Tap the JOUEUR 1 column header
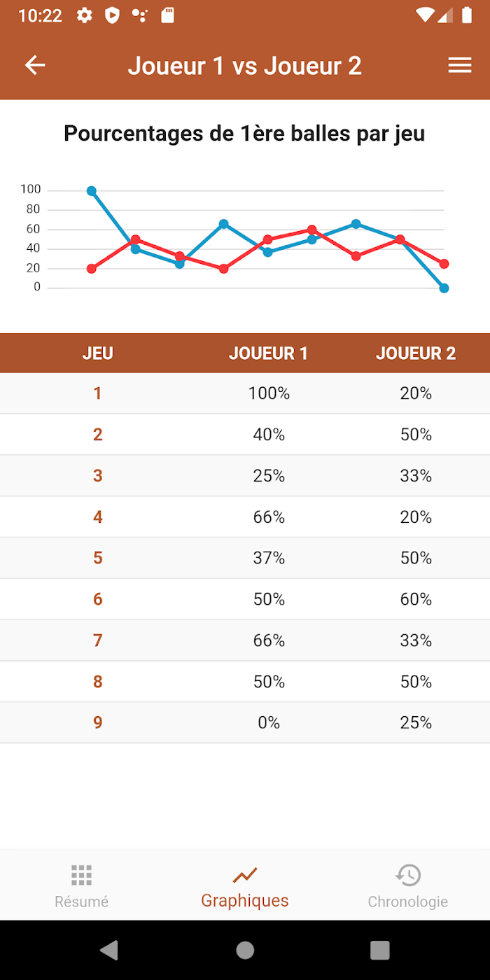This screenshot has height=980, width=490. [268, 353]
